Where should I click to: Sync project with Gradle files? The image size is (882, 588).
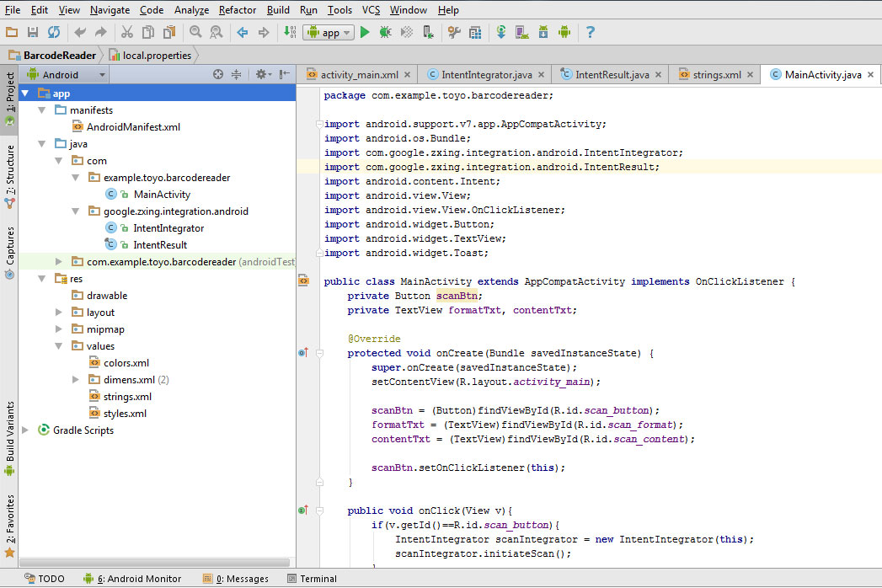pos(501,32)
